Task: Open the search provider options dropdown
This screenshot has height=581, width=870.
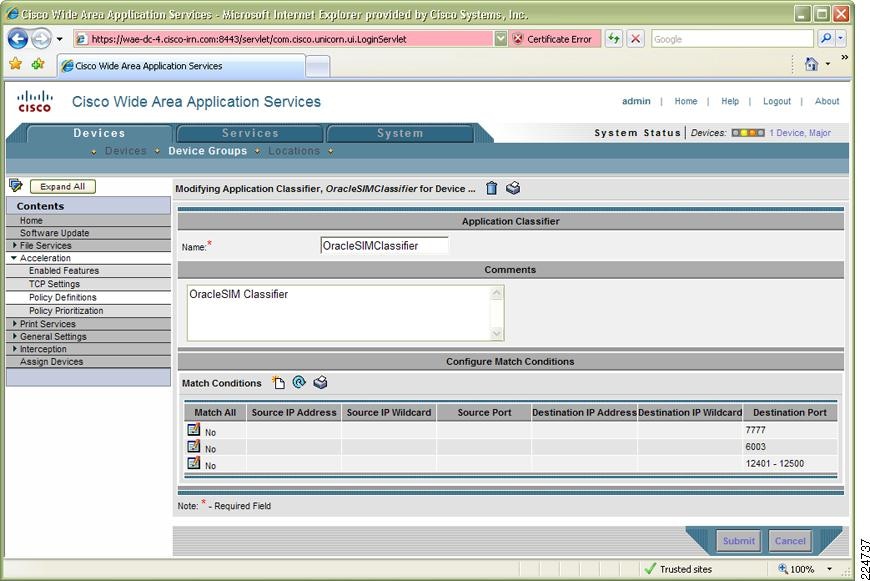Action: point(841,39)
